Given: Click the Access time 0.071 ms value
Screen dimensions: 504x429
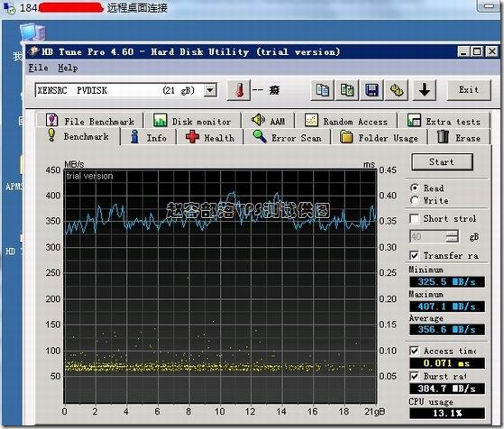Looking at the screenshot, I should click(x=447, y=363).
